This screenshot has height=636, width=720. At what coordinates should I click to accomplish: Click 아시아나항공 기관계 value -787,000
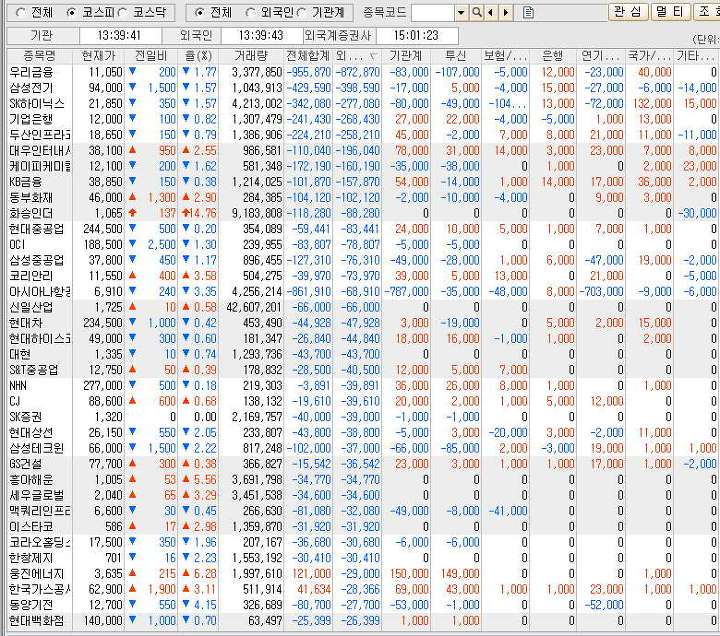pos(406,291)
